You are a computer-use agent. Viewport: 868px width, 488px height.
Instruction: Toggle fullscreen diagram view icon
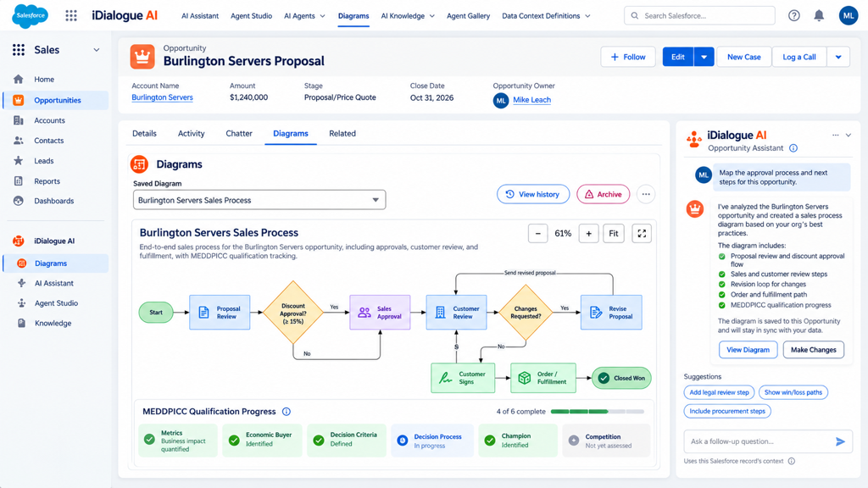pyautogui.click(x=642, y=234)
